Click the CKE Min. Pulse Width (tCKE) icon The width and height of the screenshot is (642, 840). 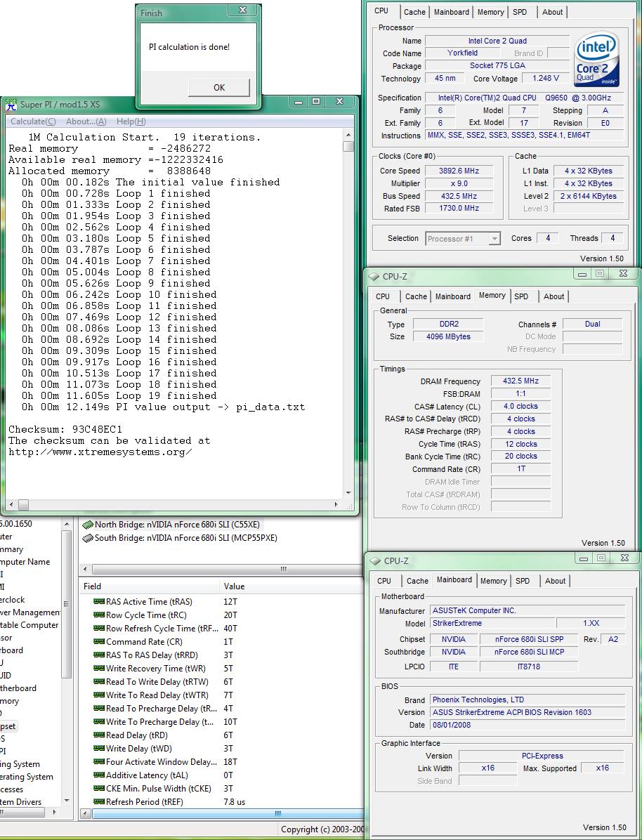click(98, 789)
